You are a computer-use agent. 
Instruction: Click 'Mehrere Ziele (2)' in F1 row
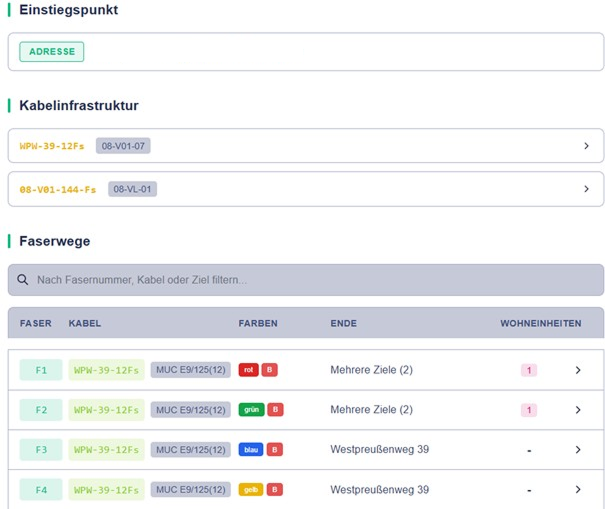(x=372, y=370)
